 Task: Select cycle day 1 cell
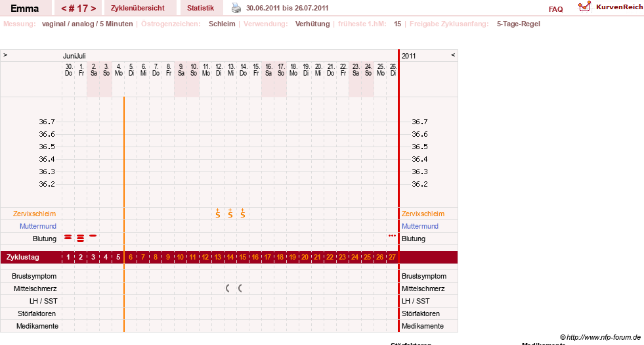click(68, 257)
